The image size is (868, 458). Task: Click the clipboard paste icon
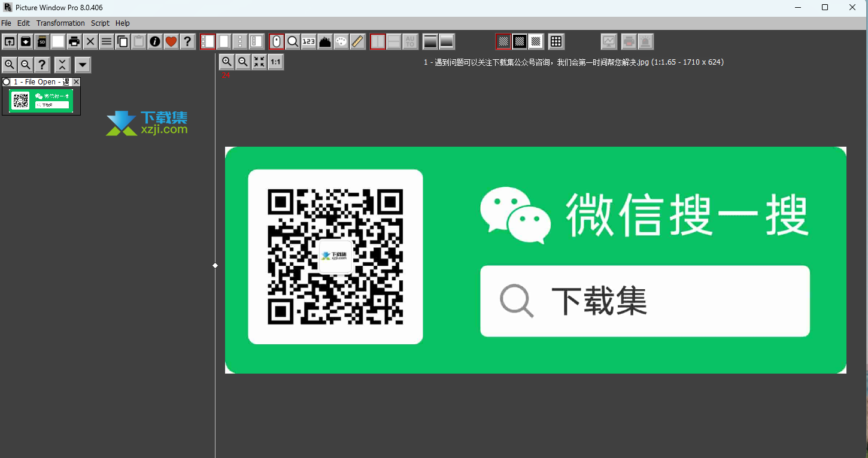[x=139, y=41]
